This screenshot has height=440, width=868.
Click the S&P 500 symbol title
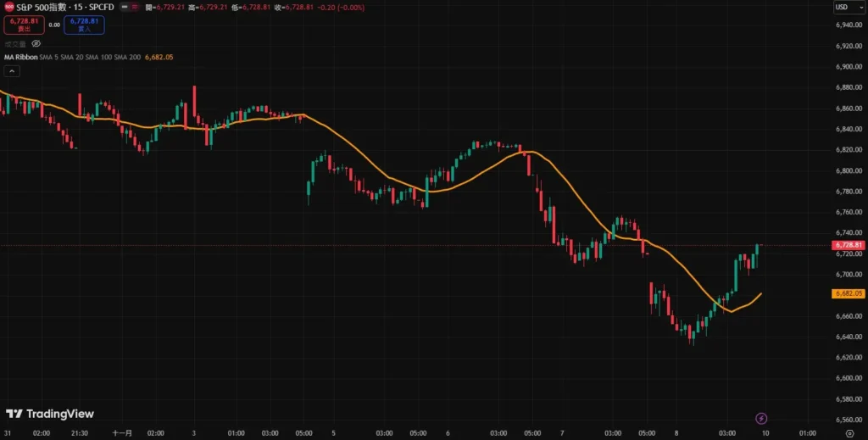(63, 7)
